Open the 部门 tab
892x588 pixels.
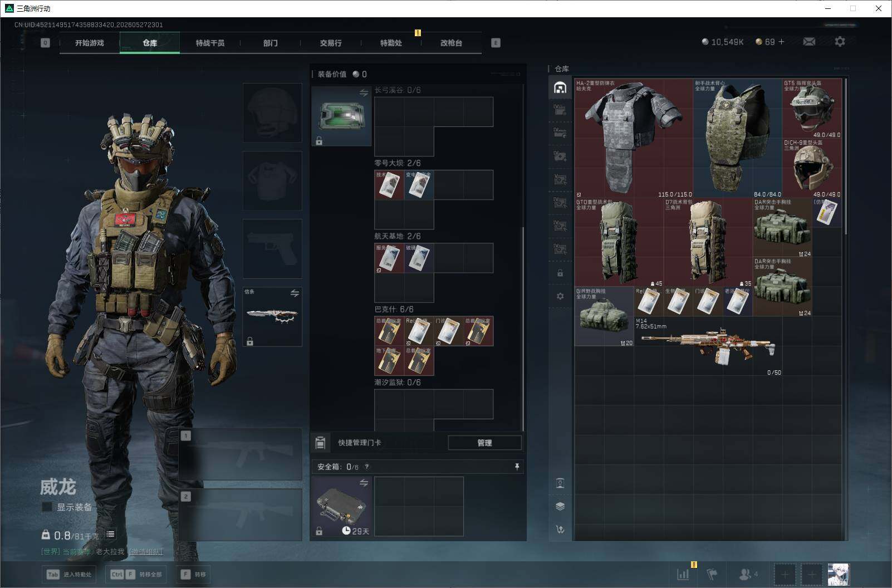(x=270, y=43)
